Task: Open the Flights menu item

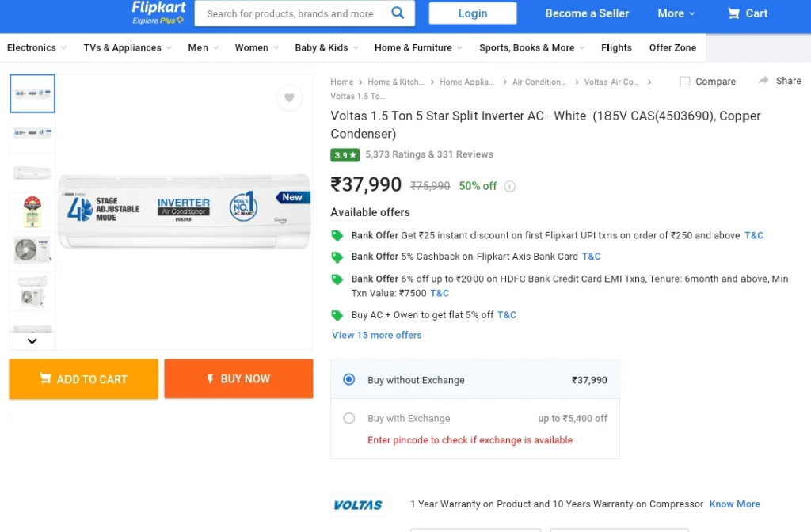Action: coord(616,47)
